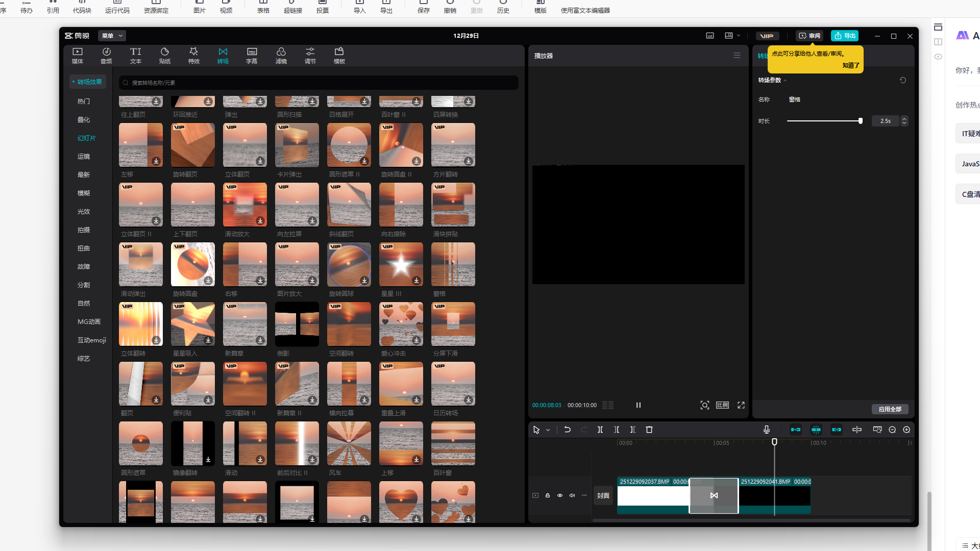Expand the selection tool dropdown arrow
The height and width of the screenshot is (551, 980).
click(x=548, y=430)
